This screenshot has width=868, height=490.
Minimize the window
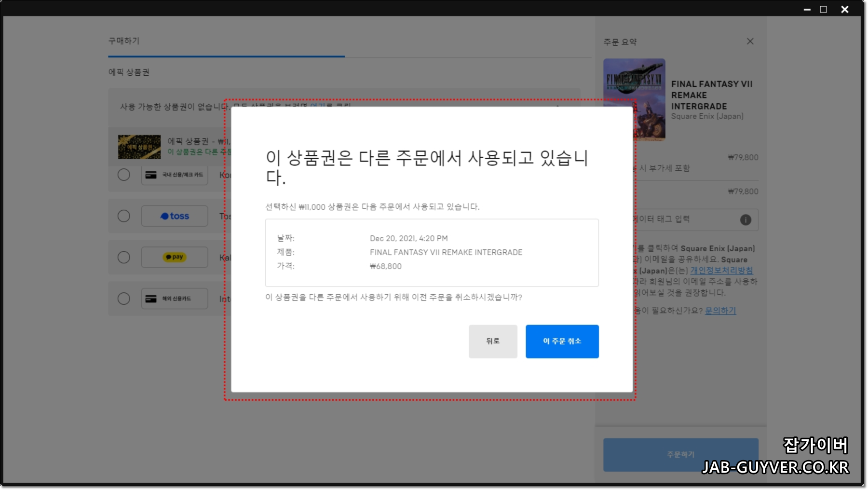[x=807, y=9]
